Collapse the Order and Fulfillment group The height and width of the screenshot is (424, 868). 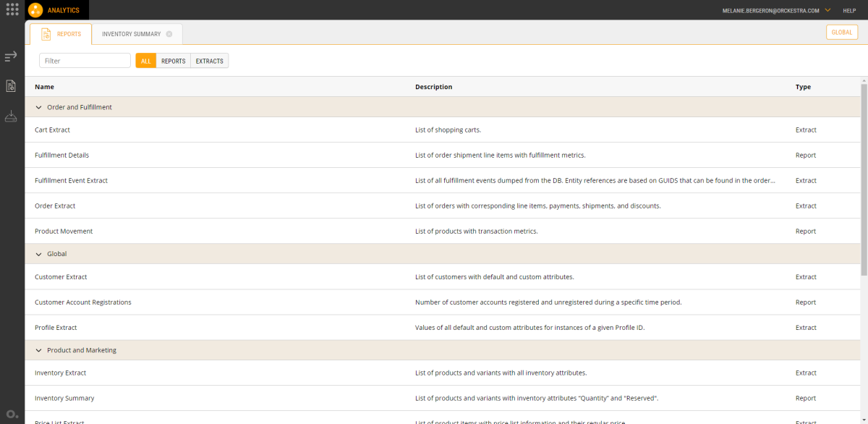coord(39,107)
